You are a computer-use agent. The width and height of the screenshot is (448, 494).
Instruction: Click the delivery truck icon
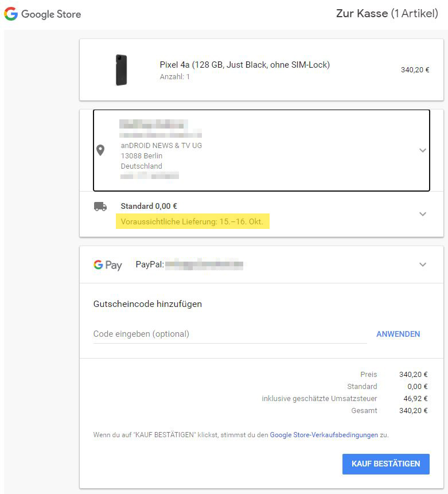pyautogui.click(x=100, y=207)
